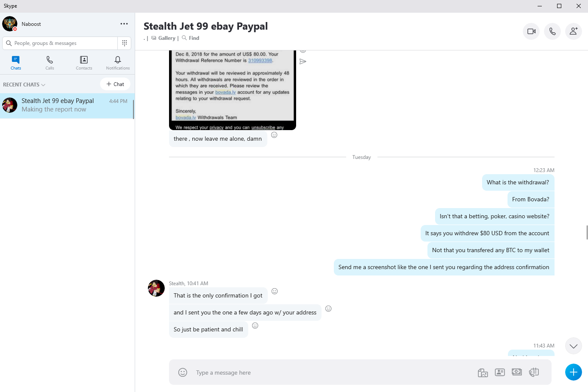
Task: React to 'there , now leave me alone' message
Action: point(274,135)
